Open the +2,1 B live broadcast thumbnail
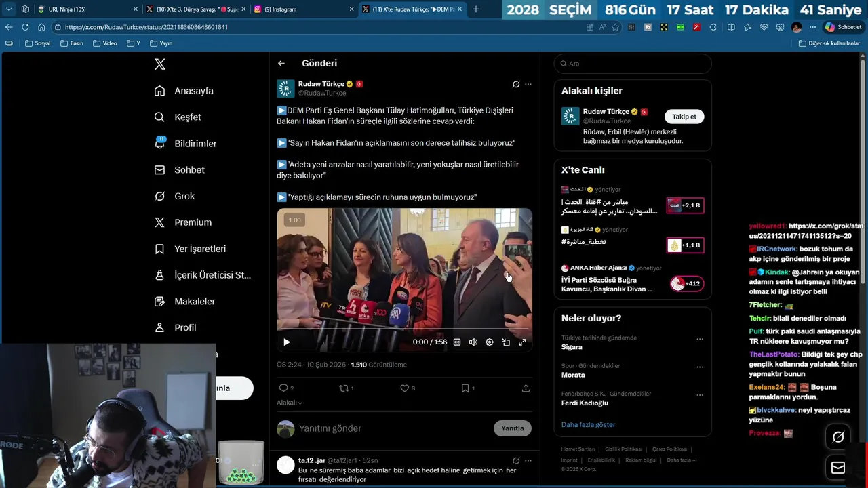The width and height of the screenshot is (868, 488). point(685,205)
